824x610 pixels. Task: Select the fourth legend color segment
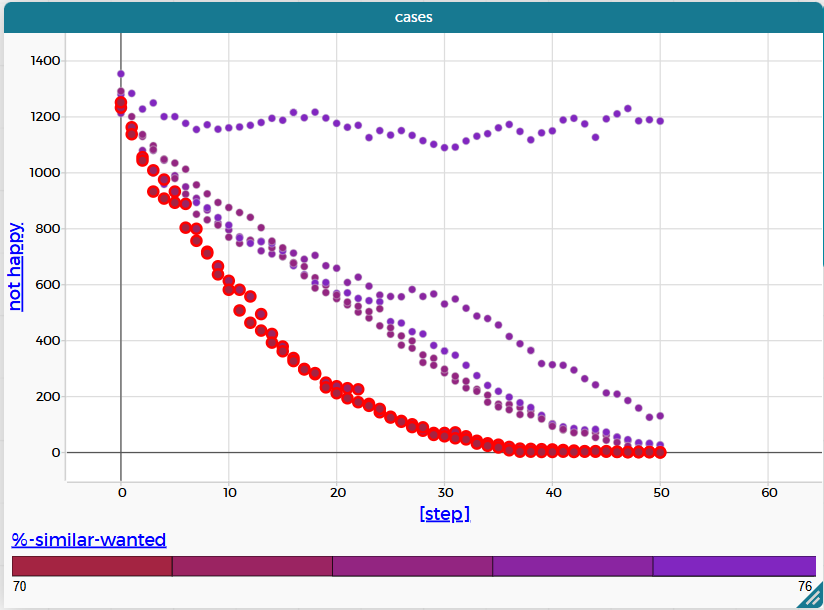pyautogui.click(x=573, y=566)
